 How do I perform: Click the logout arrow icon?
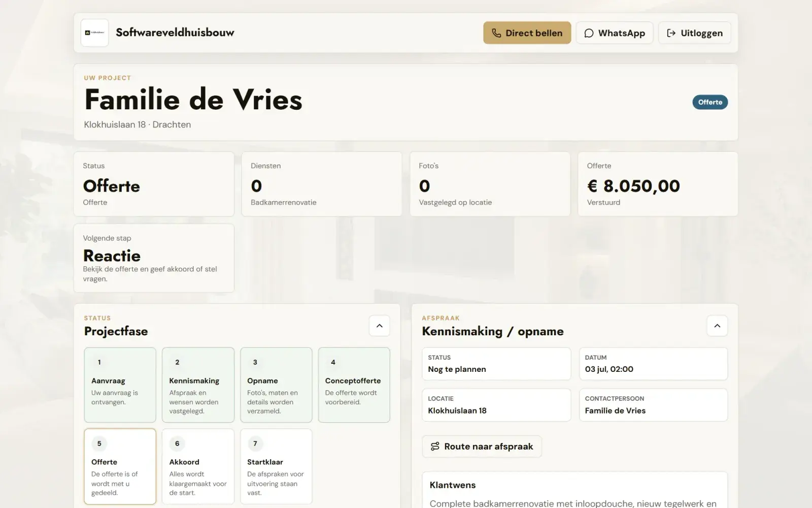coord(671,33)
